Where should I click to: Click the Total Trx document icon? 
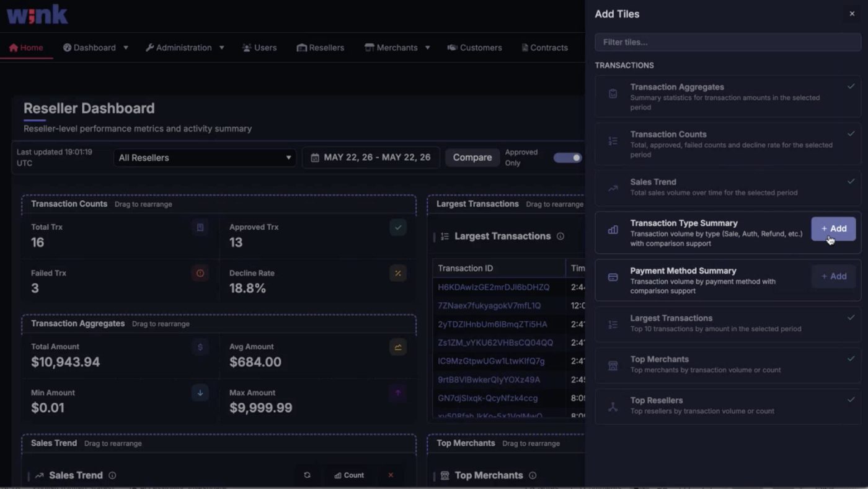[x=200, y=228]
